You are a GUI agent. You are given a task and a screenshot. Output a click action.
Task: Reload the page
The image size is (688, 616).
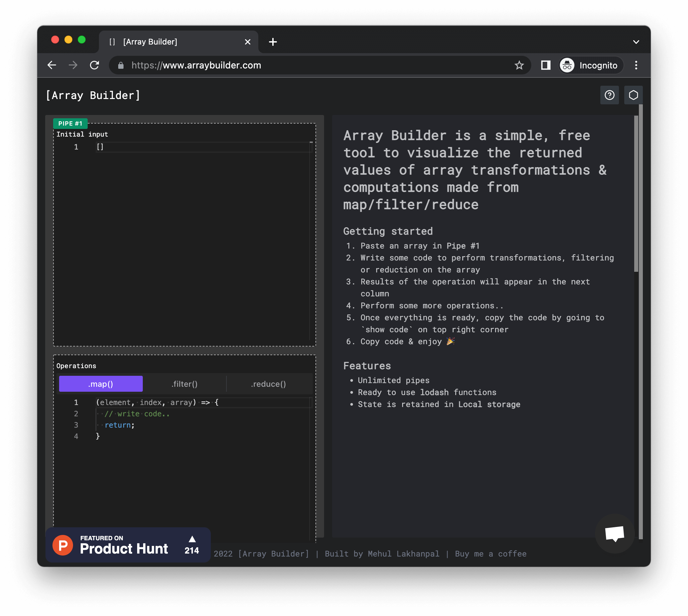94,65
